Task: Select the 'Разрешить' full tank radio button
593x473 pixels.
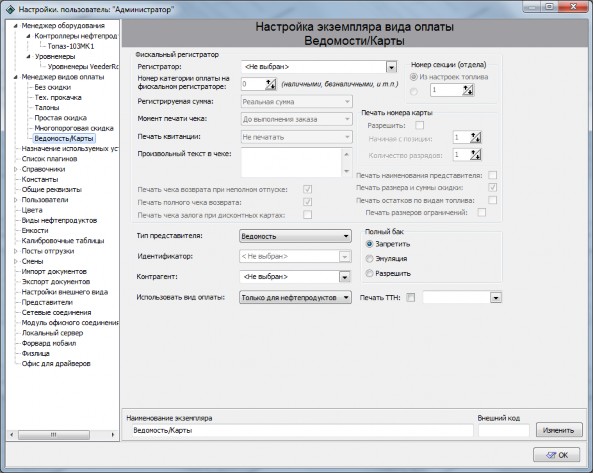Action: click(x=369, y=273)
